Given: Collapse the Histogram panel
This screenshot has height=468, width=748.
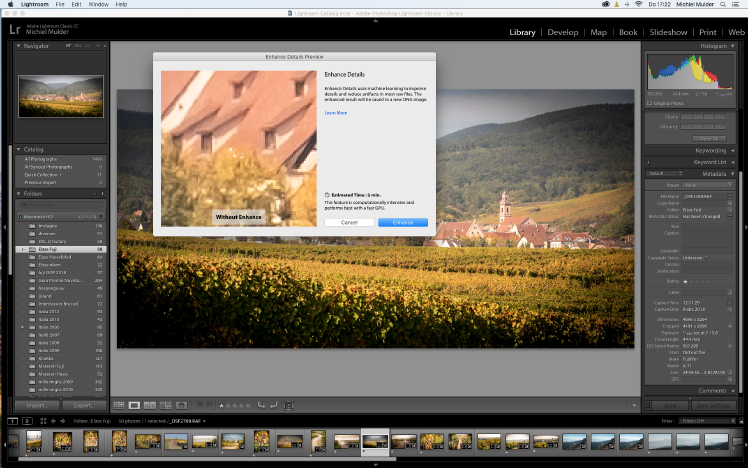Looking at the screenshot, I should tap(732, 46).
